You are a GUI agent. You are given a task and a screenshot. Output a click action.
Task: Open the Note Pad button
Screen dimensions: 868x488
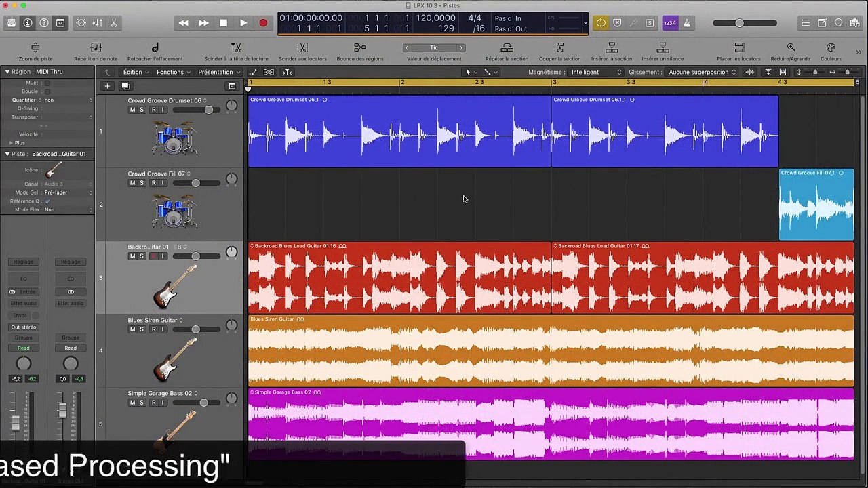point(822,23)
